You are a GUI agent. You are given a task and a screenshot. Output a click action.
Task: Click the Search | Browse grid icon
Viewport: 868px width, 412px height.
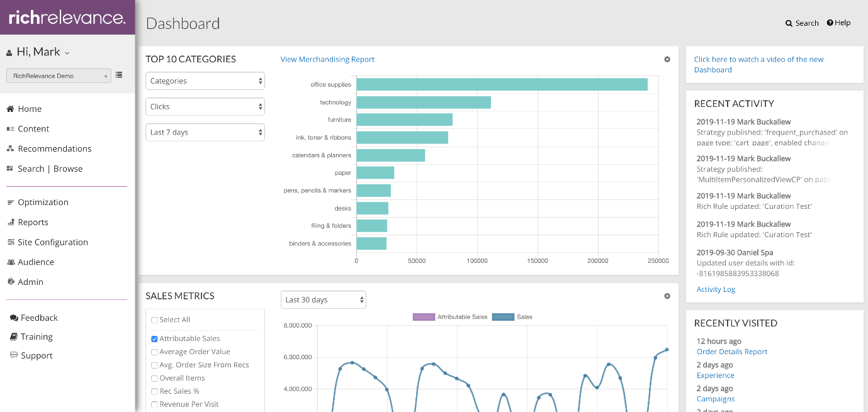10,169
